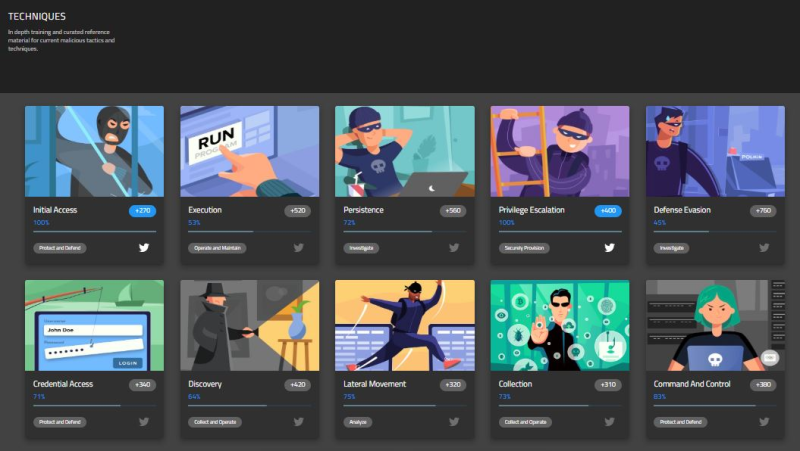Open the Discovery flashlight illustration
The image size is (800, 451).
249,325
